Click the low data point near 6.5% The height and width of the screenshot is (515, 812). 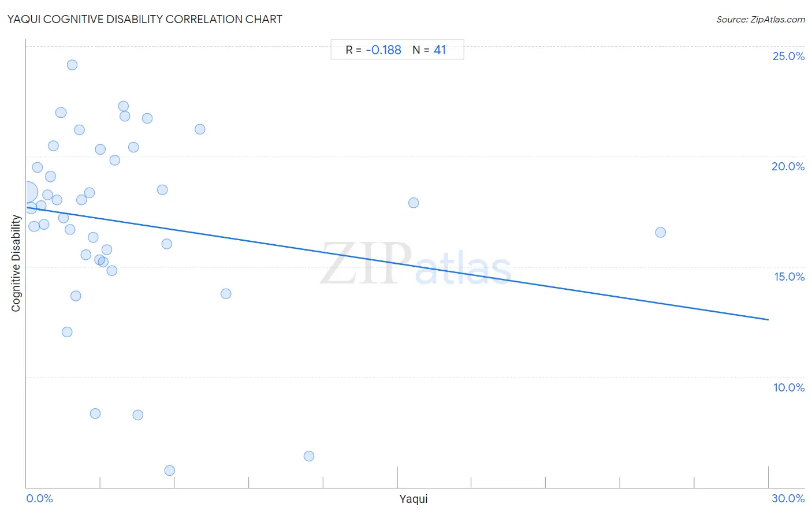309,456
